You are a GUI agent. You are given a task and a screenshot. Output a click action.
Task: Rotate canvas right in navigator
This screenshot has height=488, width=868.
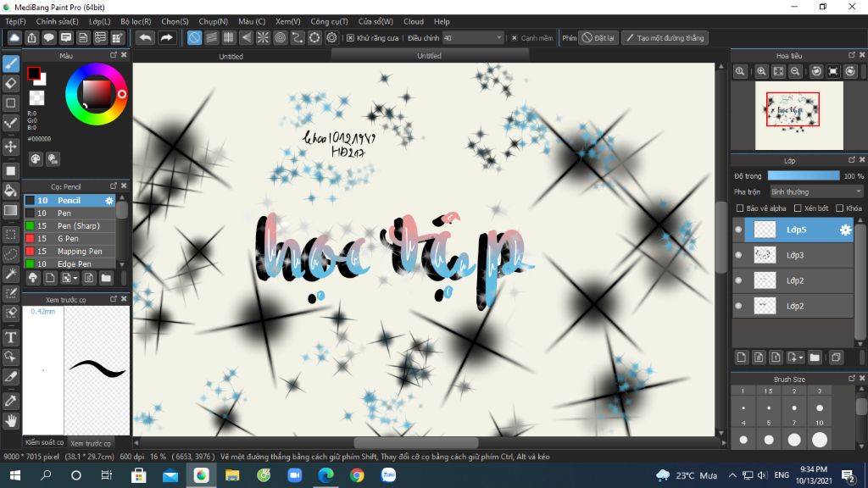pyautogui.click(x=850, y=71)
